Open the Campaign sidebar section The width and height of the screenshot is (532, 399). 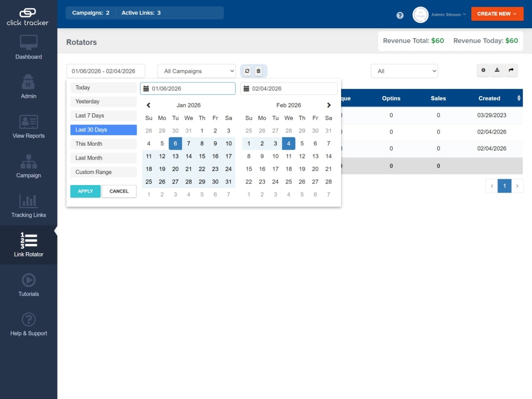[x=29, y=166]
